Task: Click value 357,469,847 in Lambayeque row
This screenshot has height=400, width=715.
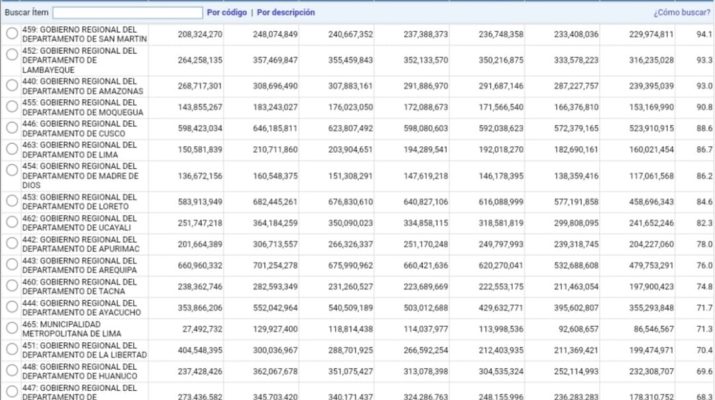Action: coord(275,60)
